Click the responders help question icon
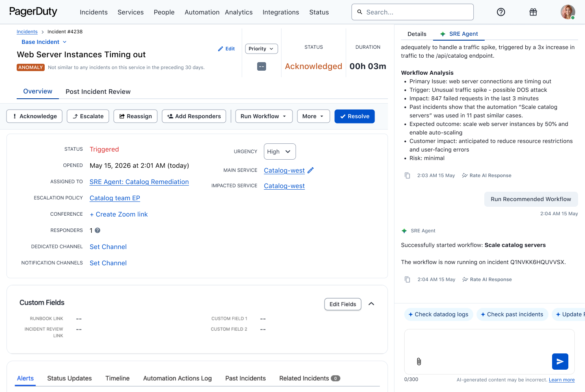Screen dimensions: 585x392 click(97, 230)
